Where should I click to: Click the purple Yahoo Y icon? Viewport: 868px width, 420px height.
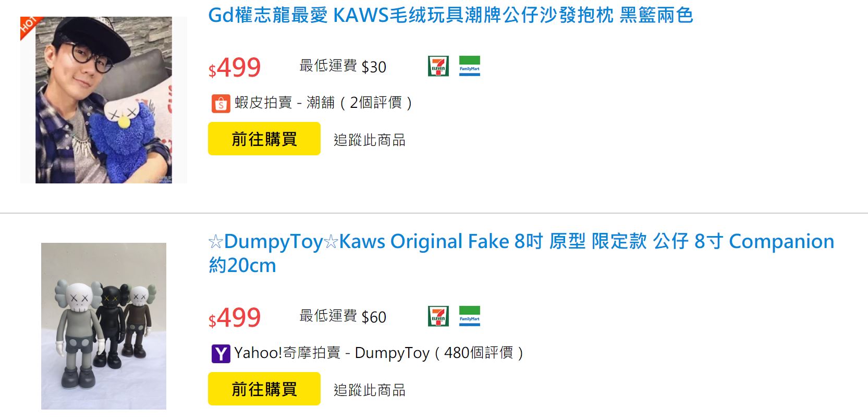pyautogui.click(x=221, y=353)
